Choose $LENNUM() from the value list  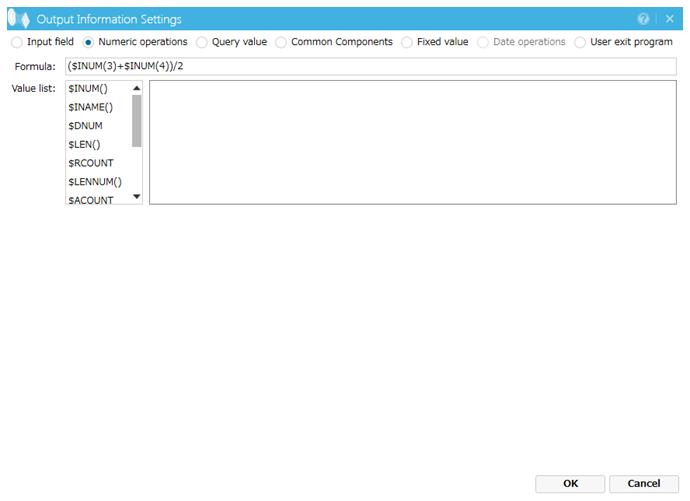click(94, 181)
